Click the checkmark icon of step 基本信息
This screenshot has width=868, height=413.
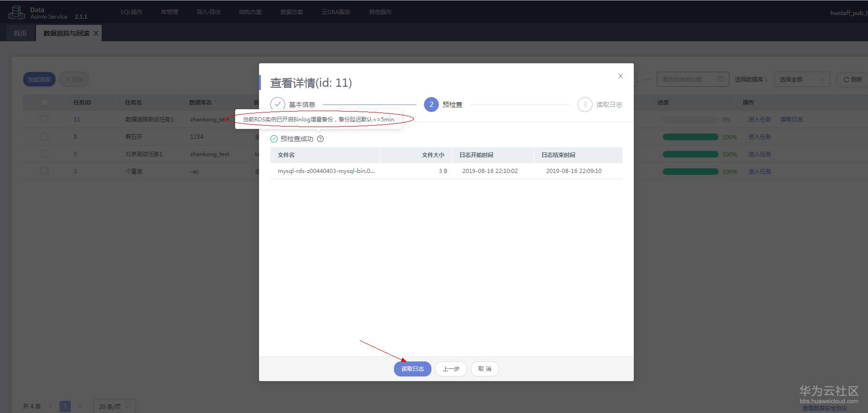tap(278, 105)
